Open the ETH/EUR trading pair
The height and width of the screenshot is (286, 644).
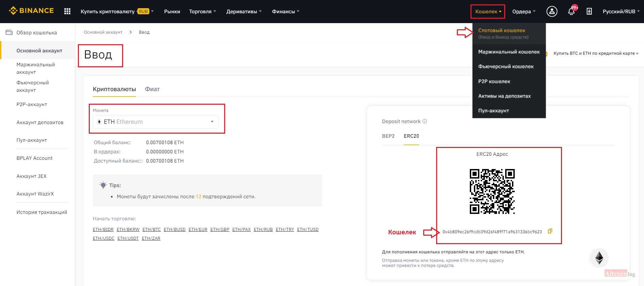(x=198, y=230)
